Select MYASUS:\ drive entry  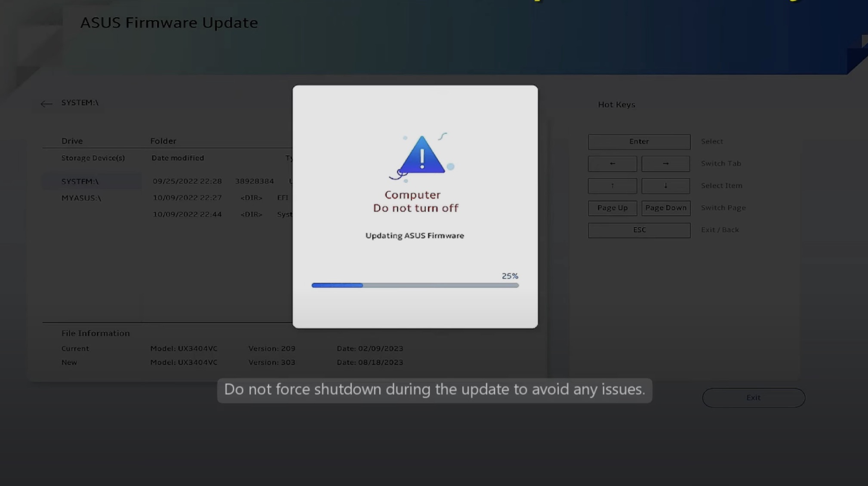(80, 197)
